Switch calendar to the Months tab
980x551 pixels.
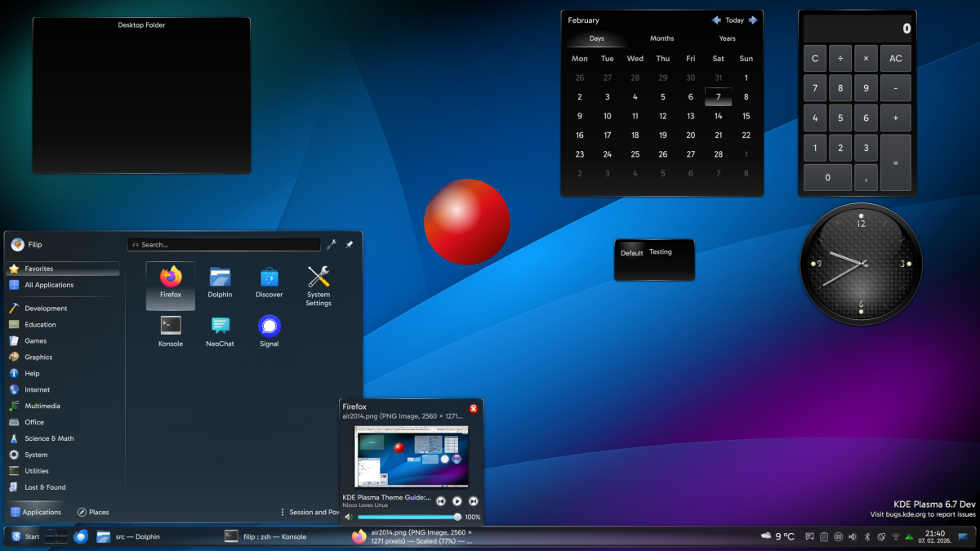661,38
